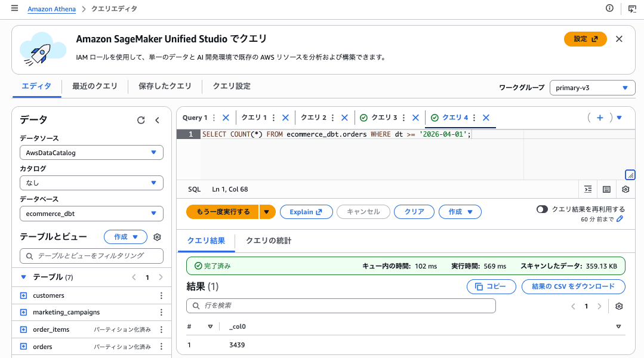This screenshot has width=644, height=358.
Task: Open options menu for クエリ 2 tab
Action: coord(332,118)
